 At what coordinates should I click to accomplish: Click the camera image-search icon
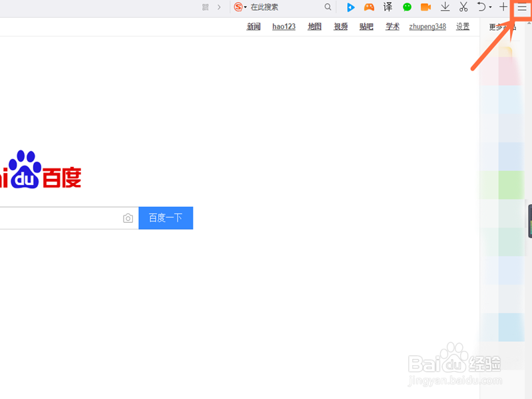(x=128, y=218)
